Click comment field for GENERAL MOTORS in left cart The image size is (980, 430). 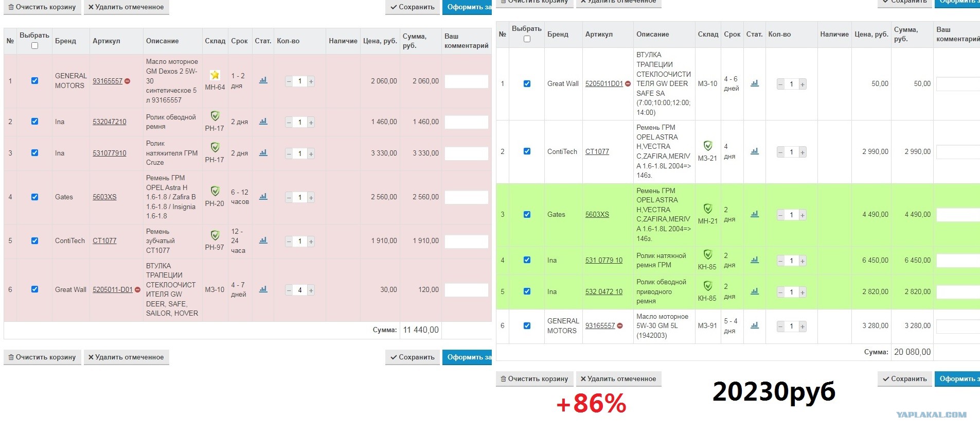tap(467, 81)
